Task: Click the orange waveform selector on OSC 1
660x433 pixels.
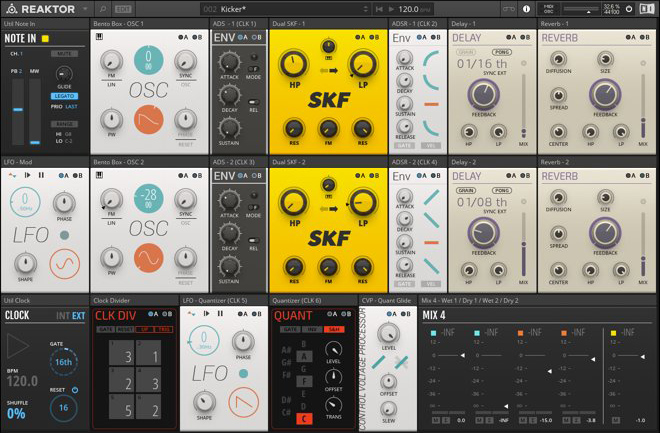Action: click(x=149, y=120)
